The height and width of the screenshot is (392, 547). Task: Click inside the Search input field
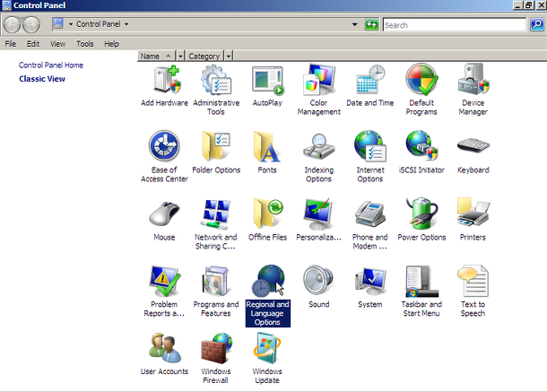[455, 25]
